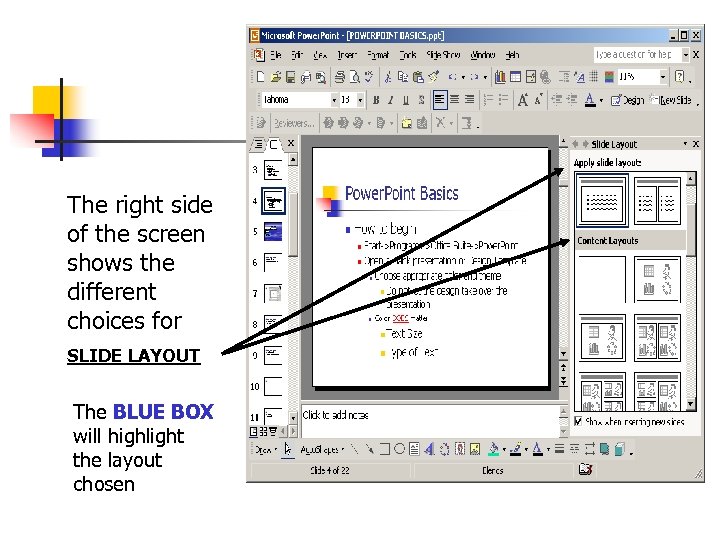Click the PowerPoint Help question mark icon
The height and width of the screenshot is (540, 720).
(680, 77)
